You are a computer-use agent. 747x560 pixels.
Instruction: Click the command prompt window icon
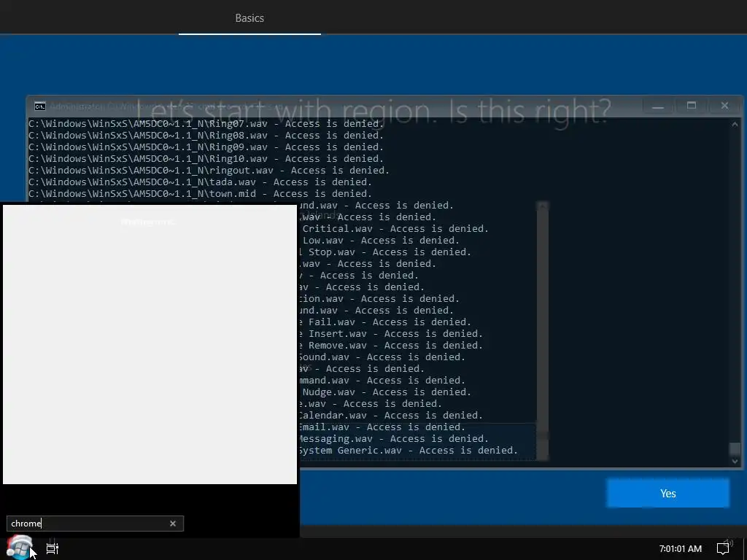tap(40, 106)
